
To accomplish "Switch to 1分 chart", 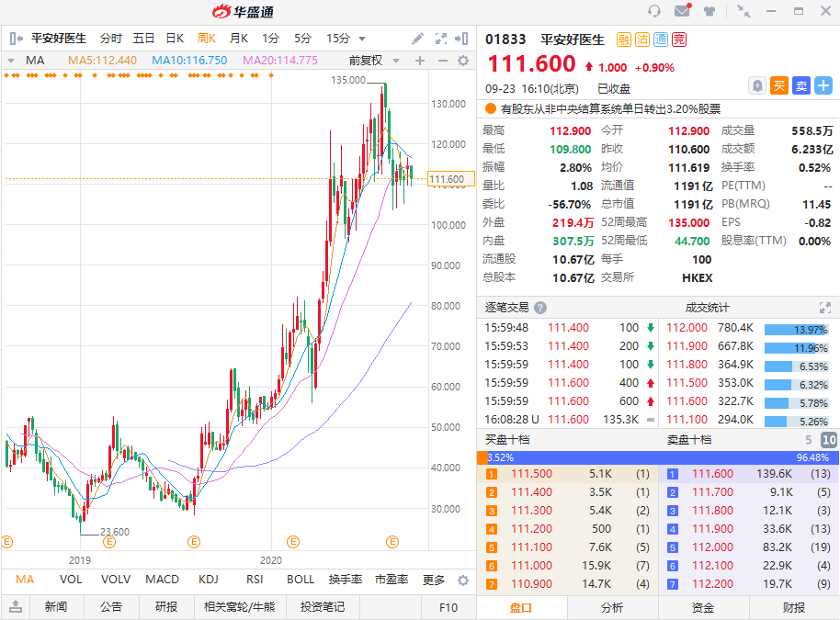I will 270,39.
